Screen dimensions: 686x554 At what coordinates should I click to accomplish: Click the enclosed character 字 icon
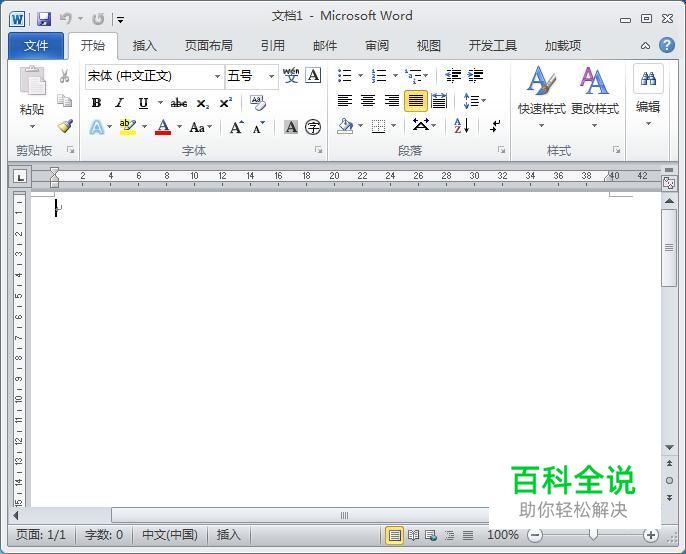tap(313, 127)
